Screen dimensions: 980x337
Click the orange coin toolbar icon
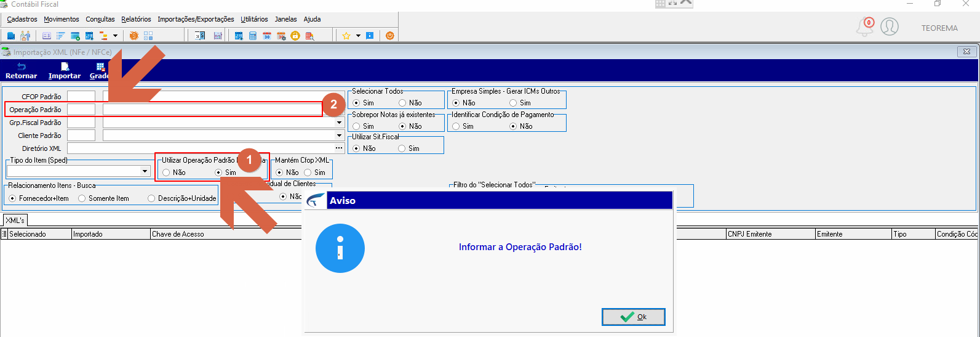click(x=133, y=36)
